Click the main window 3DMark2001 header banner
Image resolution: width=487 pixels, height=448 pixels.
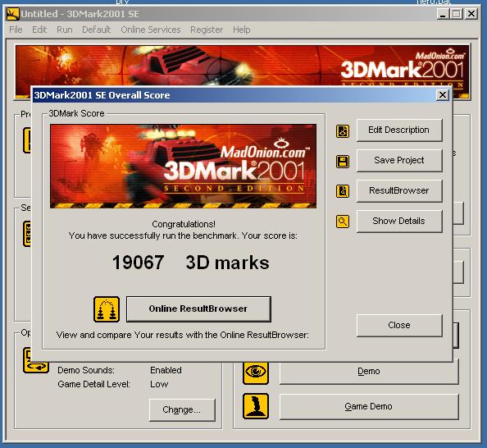tap(242, 66)
